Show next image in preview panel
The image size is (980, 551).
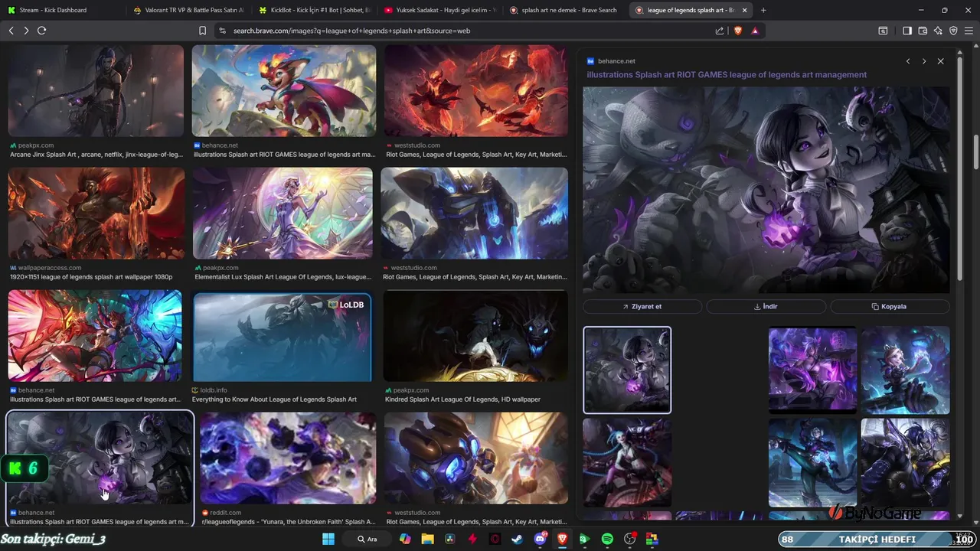coord(924,61)
